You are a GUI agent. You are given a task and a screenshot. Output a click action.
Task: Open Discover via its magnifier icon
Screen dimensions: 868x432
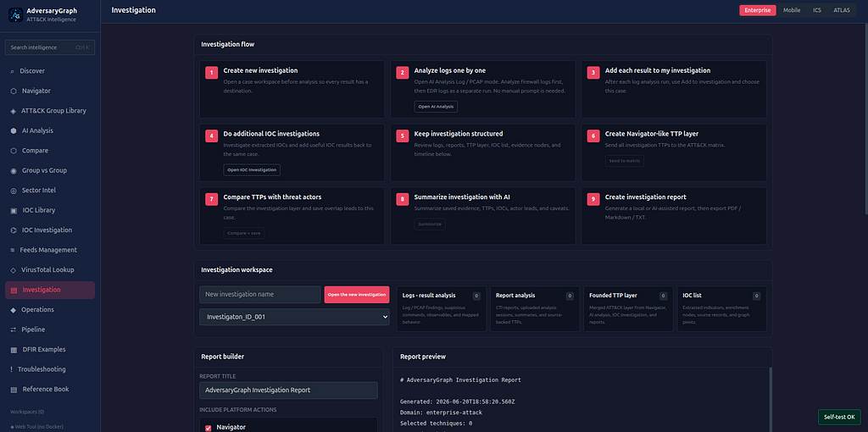coord(12,71)
